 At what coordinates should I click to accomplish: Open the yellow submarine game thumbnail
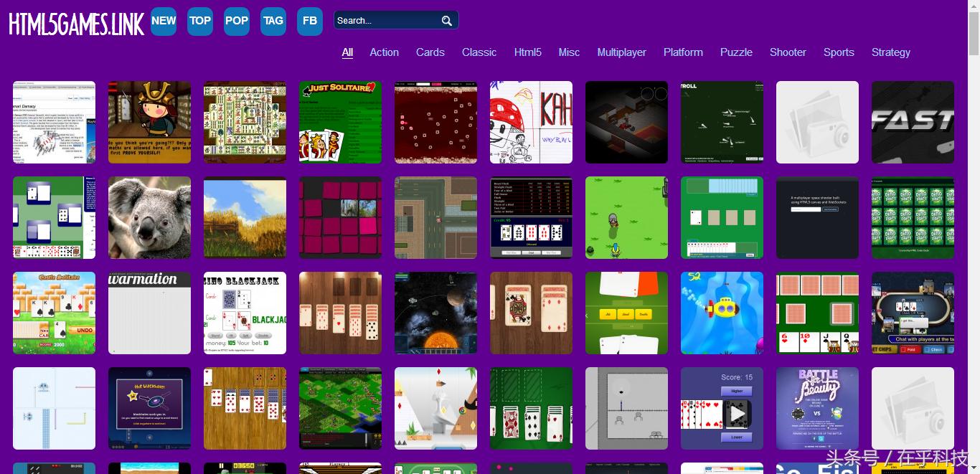coord(722,313)
